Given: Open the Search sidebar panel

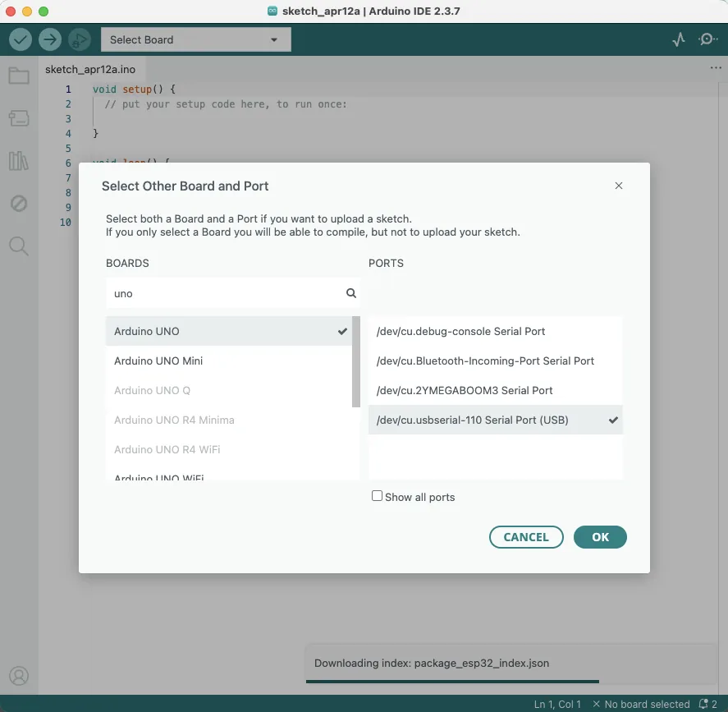Looking at the screenshot, I should [x=19, y=246].
